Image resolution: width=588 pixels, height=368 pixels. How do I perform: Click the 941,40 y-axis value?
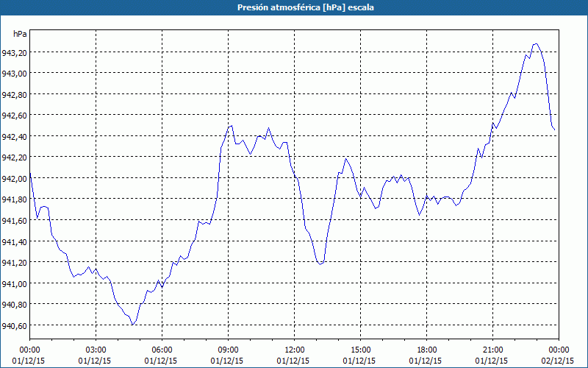[14, 243]
